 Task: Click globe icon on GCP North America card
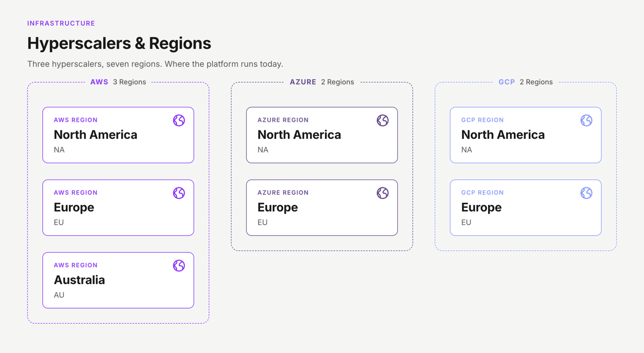(587, 120)
